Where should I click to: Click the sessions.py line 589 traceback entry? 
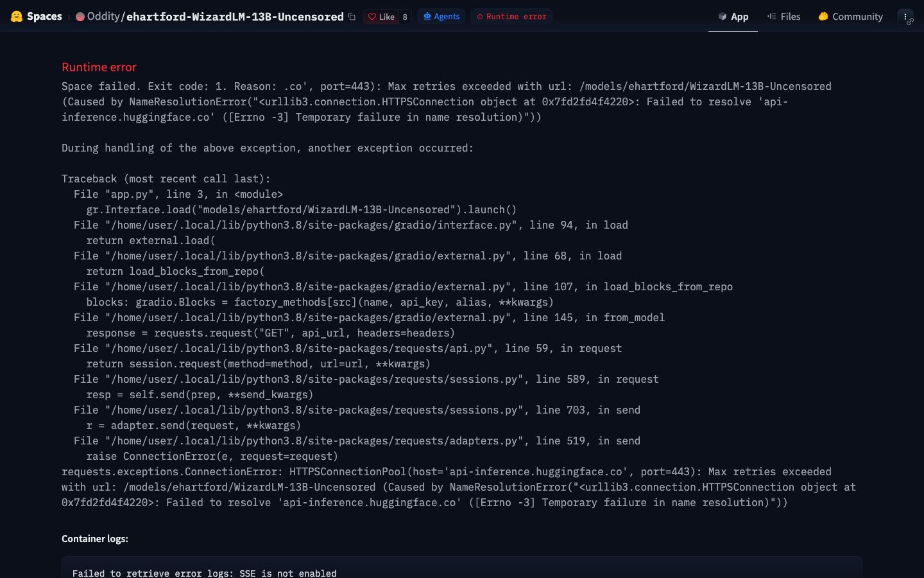pyautogui.click(x=366, y=380)
